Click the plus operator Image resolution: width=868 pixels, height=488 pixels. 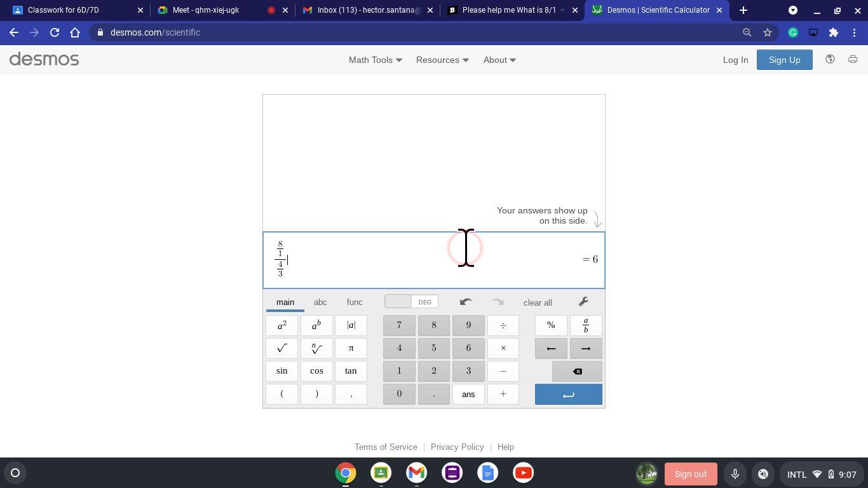(503, 394)
